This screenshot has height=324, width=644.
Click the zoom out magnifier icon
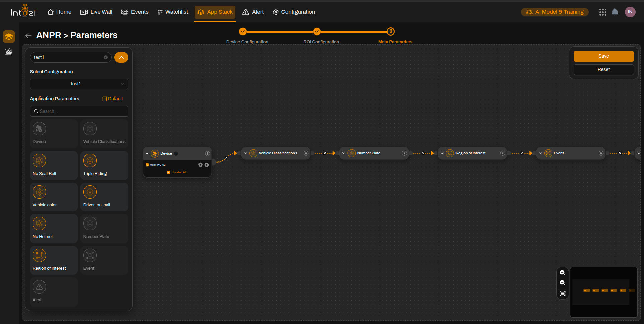click(562, 283)
